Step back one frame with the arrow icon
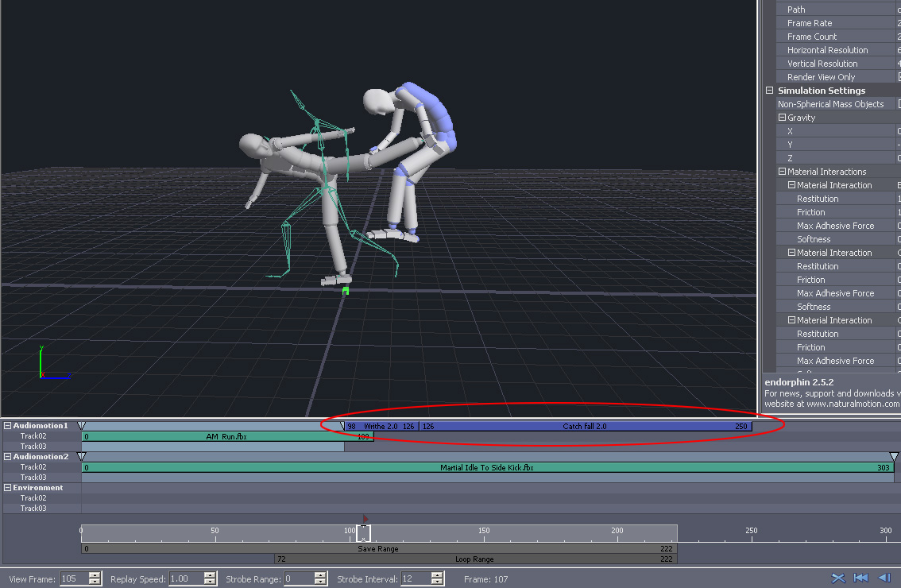The image size is (901, 588). (884, 578)
